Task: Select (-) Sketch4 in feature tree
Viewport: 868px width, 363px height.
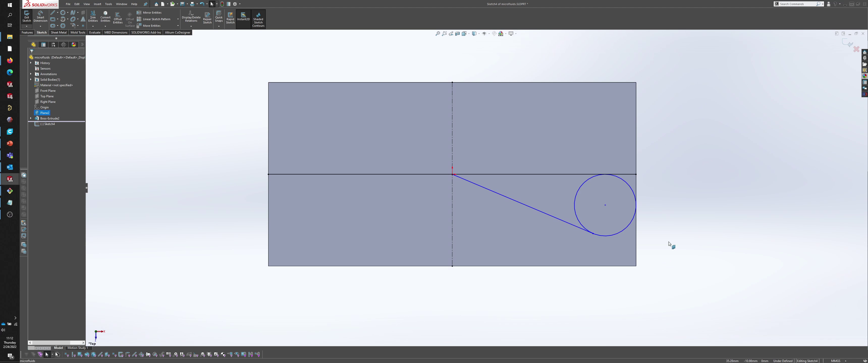Action: pos(47,124)
